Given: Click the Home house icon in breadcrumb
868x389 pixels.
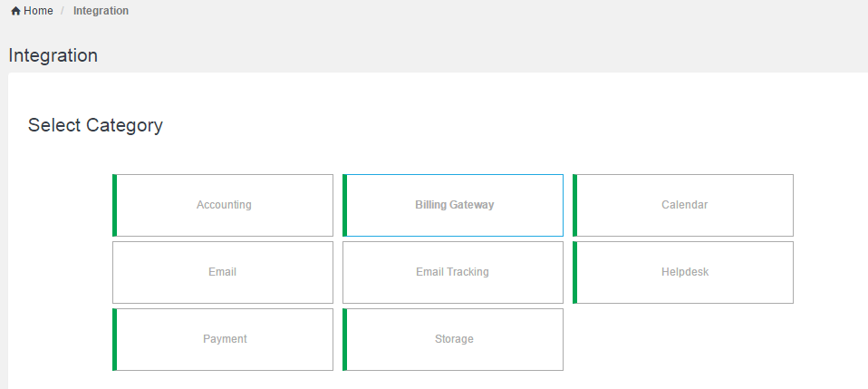Looking at the screenshot, I should coord(15,11).
